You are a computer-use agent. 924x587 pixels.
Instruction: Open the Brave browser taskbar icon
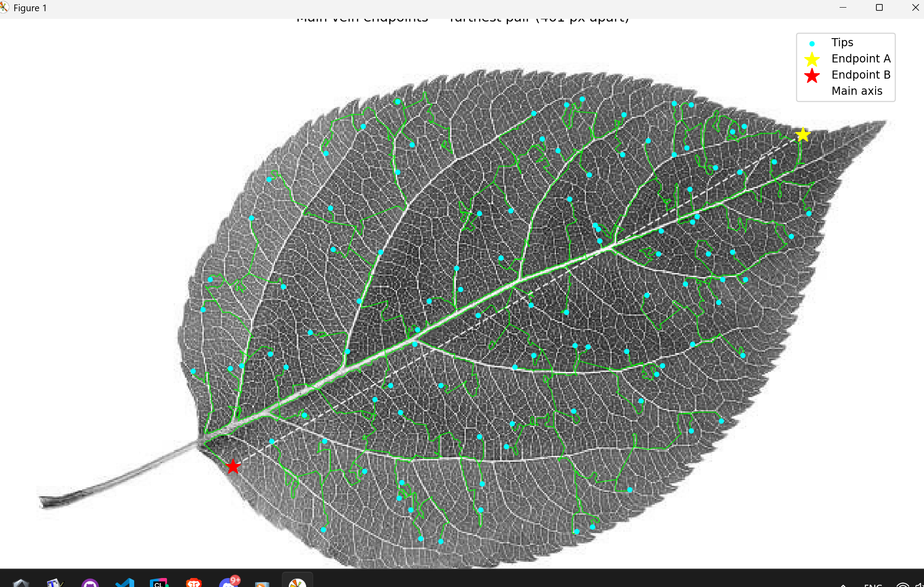[194, 583]
